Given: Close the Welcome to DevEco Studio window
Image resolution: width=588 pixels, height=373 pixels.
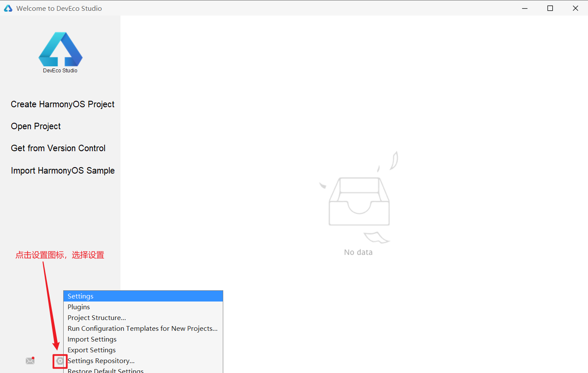Looking at the screenshot, I should click(x=576, y=8).
